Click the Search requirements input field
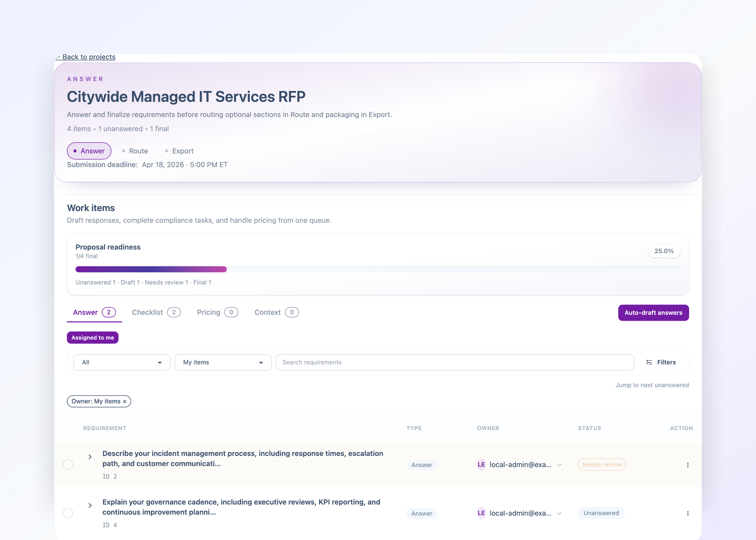The width and height of the screenshot is (756, 540). coord(454,362)
